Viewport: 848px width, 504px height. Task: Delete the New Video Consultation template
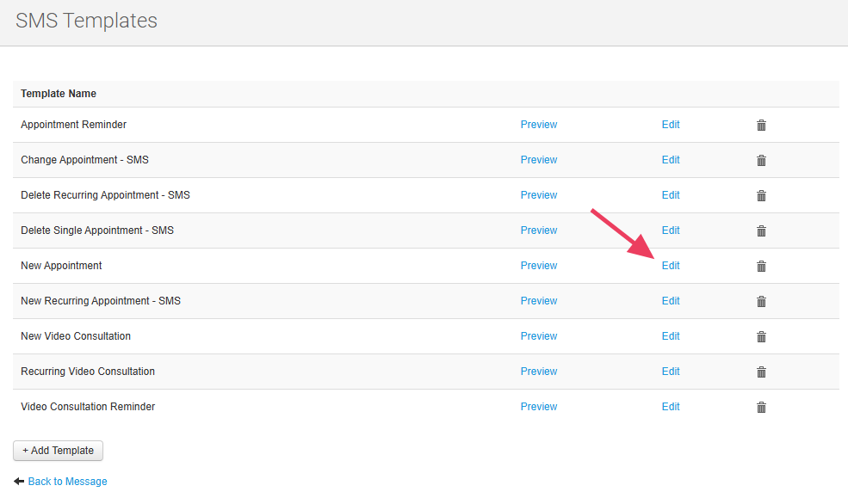tap(761, 337)
